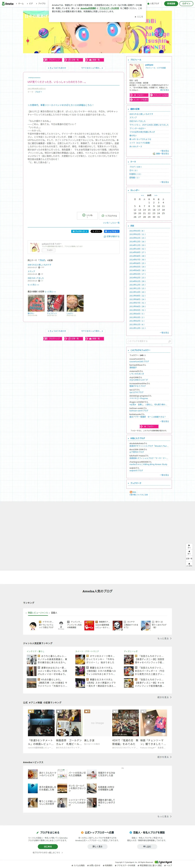
Task: Open recent article ほめられると嬉しいものです in sidebar
Action: tap(141, 114)
